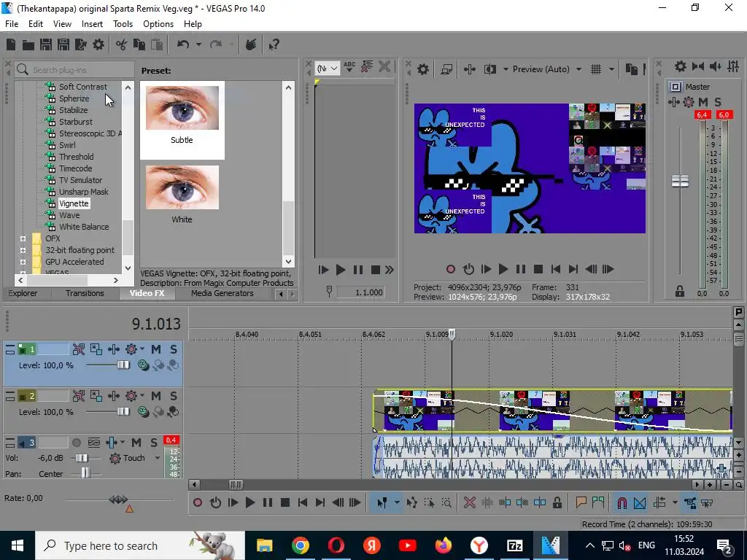Screen dimensions: 747x560
Task: Enable Loop Playback in timeline transport
Action: click(x=215, y=502)
